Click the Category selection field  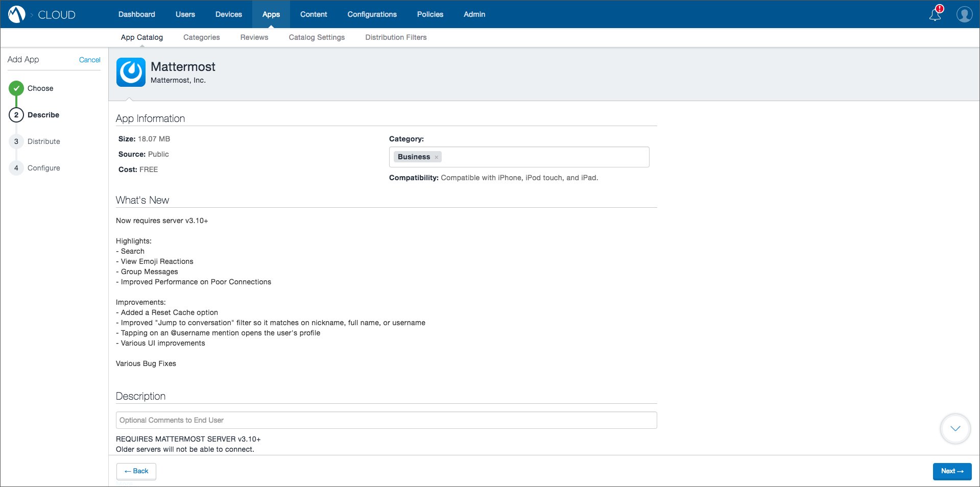pyautogui.click(x=519, y=157)
